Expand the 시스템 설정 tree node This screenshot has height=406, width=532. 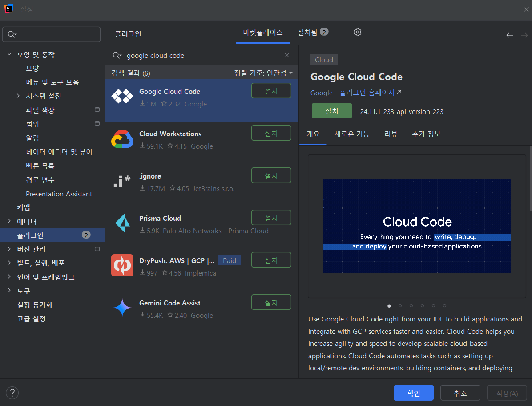coord(18,96)
